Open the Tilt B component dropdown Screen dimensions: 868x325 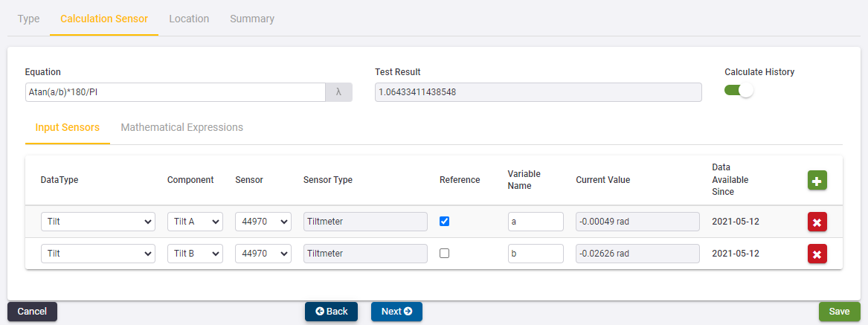point(195,254)
